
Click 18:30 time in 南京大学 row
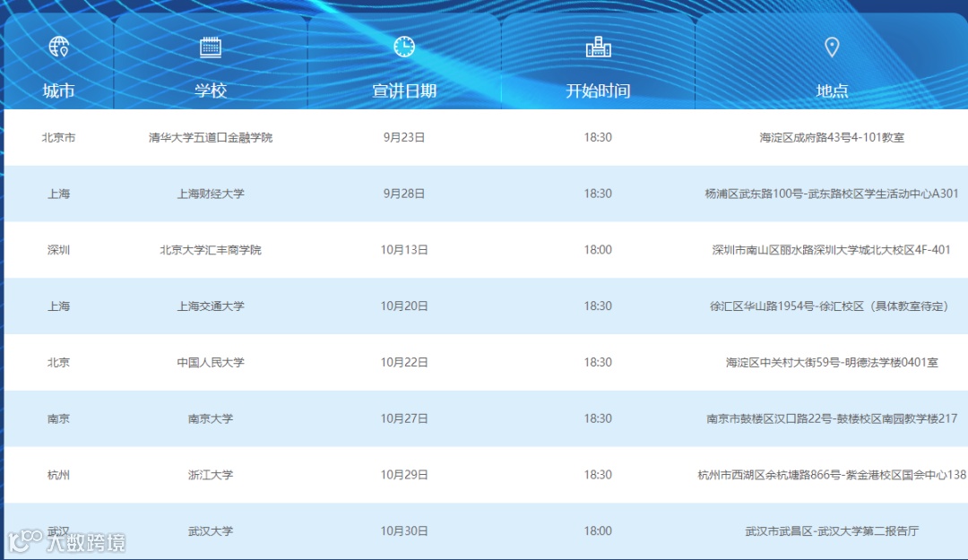598,418
